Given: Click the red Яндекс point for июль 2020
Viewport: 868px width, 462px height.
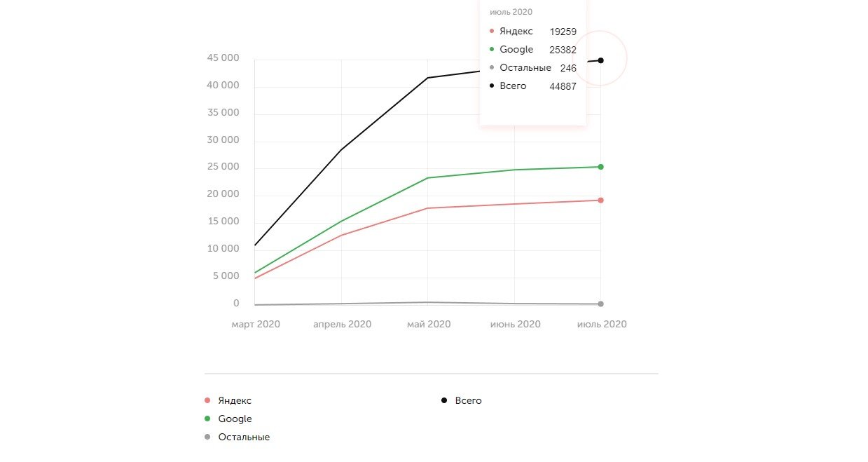Looking at the screenshot, I should [601, 201].
